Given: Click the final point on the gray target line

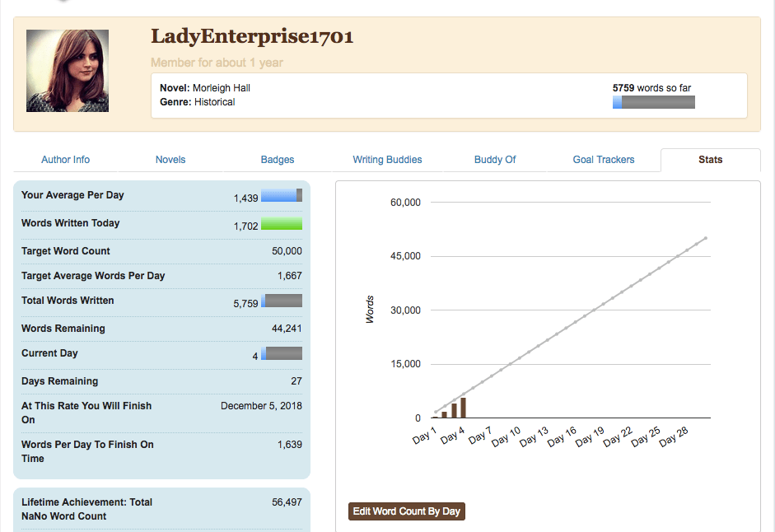Looking at the screenshot, I should tap(706, 238).
